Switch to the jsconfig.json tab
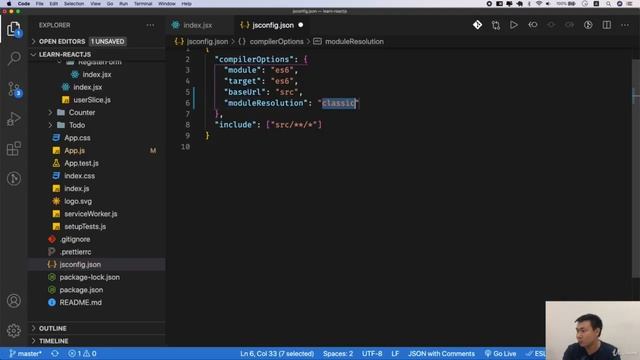 pyautogui.click(x=273, y=25)
